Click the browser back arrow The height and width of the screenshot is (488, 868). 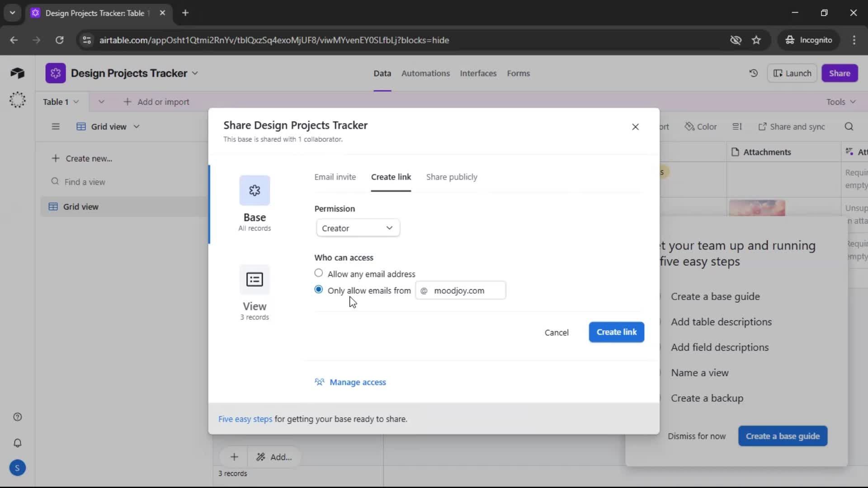click(14, 40)
